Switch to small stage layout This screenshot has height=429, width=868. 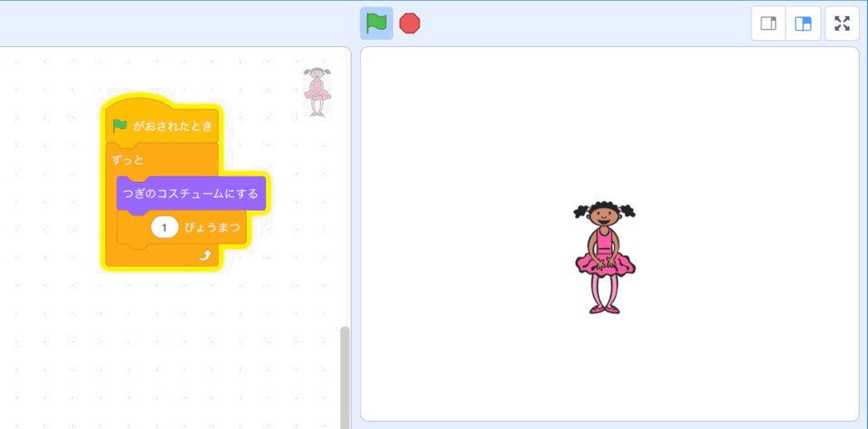tap(769, 24)
